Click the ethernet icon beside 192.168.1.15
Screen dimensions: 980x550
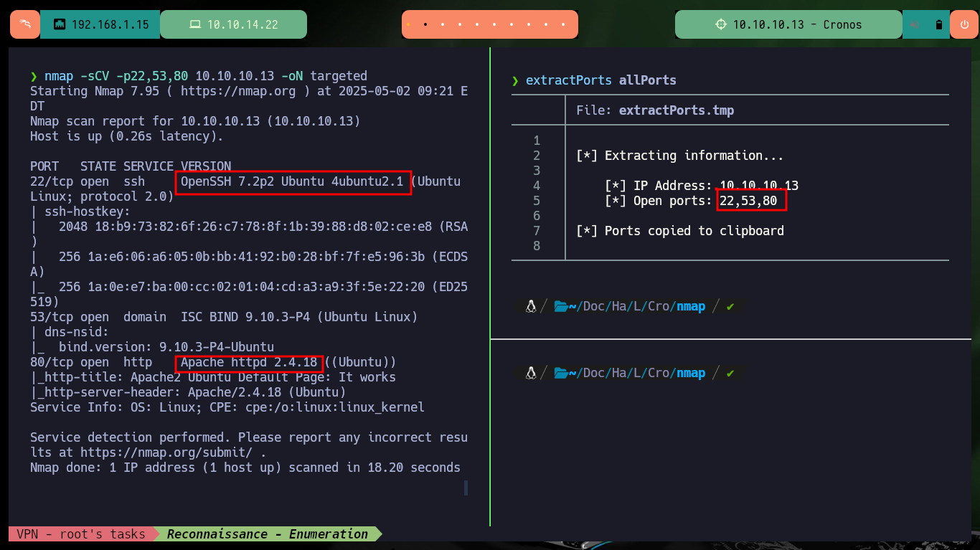pos(60,24)
